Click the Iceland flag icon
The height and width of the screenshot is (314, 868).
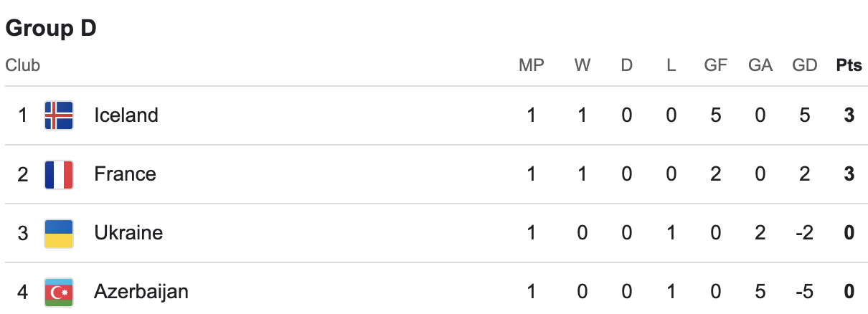click(x=59, y=115)
